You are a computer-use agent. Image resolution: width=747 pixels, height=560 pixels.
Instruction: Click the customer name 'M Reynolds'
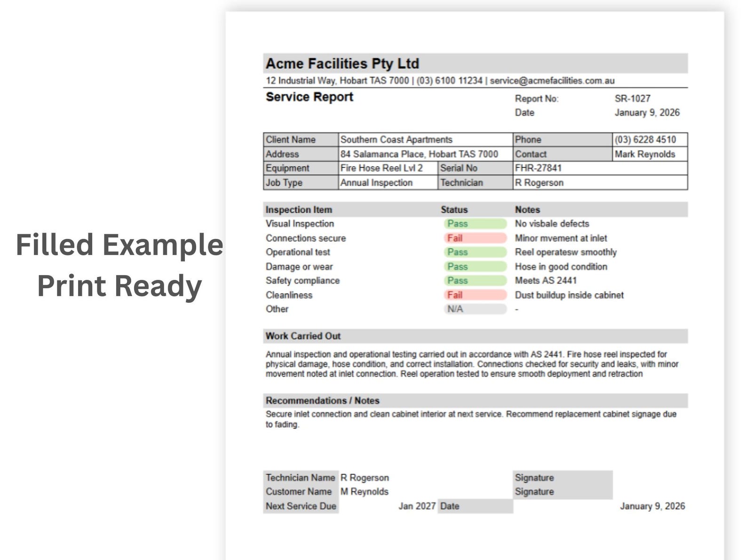(365, 492)
